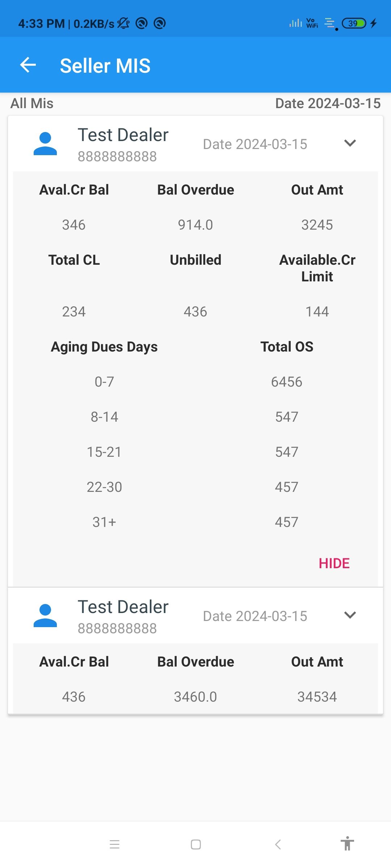Tap the first Test Dealer name
Screen dimensions: 391x868
tap(123, 135)
